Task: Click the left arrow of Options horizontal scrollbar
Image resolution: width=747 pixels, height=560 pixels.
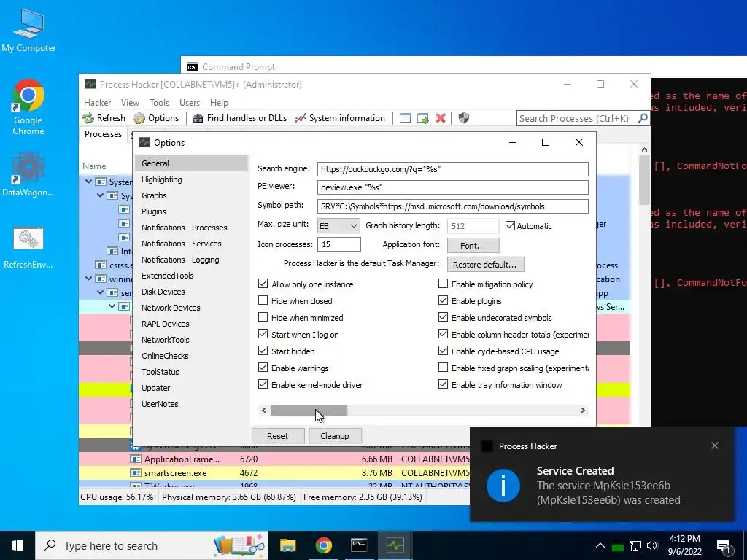Action: coord(264,410)
